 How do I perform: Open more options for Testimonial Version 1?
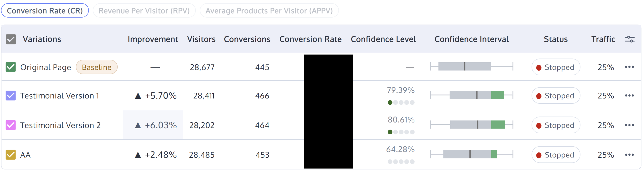629,95
